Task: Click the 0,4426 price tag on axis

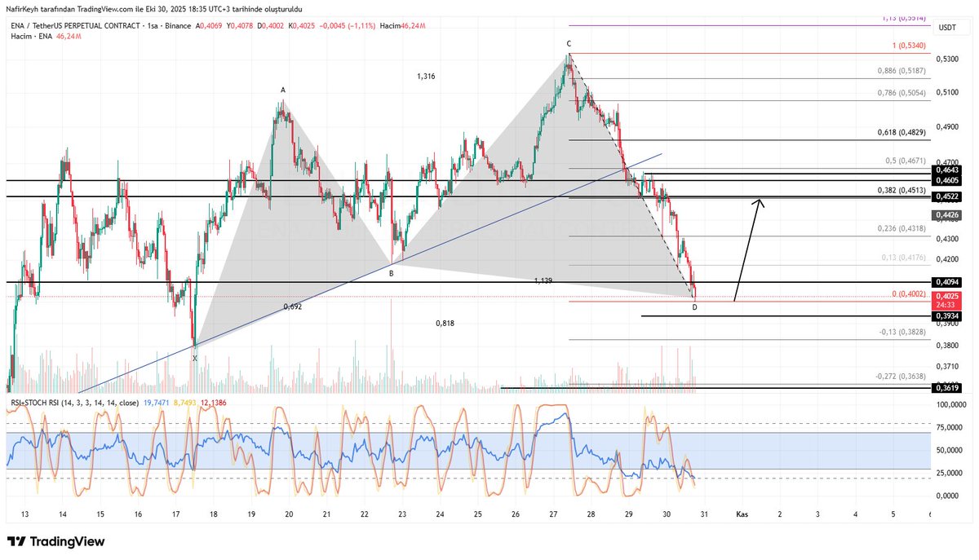Action: tap(948, 215)
